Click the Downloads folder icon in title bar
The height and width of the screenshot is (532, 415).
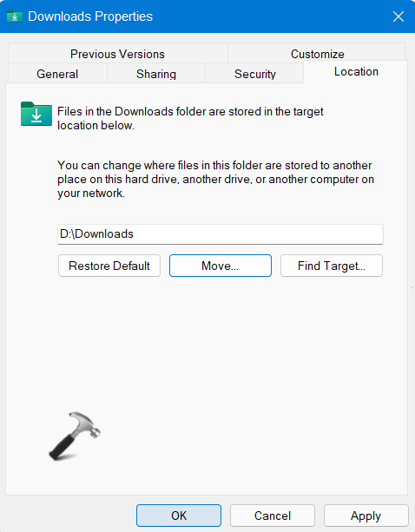point(15,16)
